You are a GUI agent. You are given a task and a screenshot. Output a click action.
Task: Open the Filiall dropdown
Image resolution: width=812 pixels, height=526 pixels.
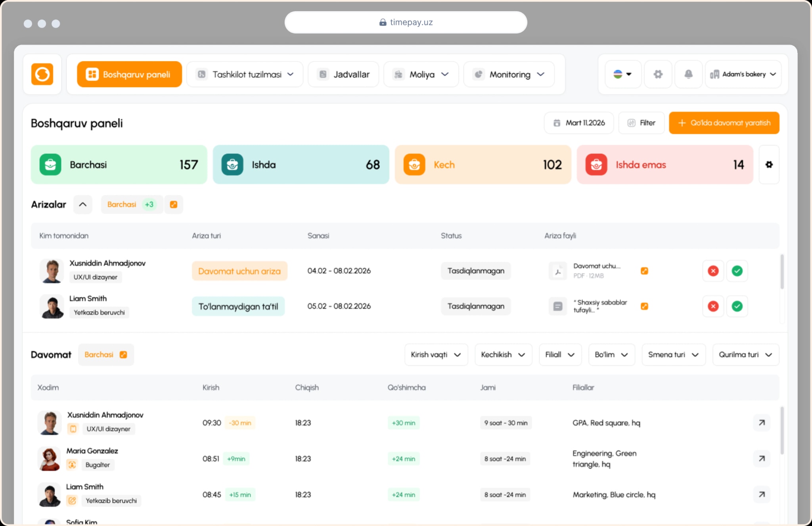coord(560,355)
